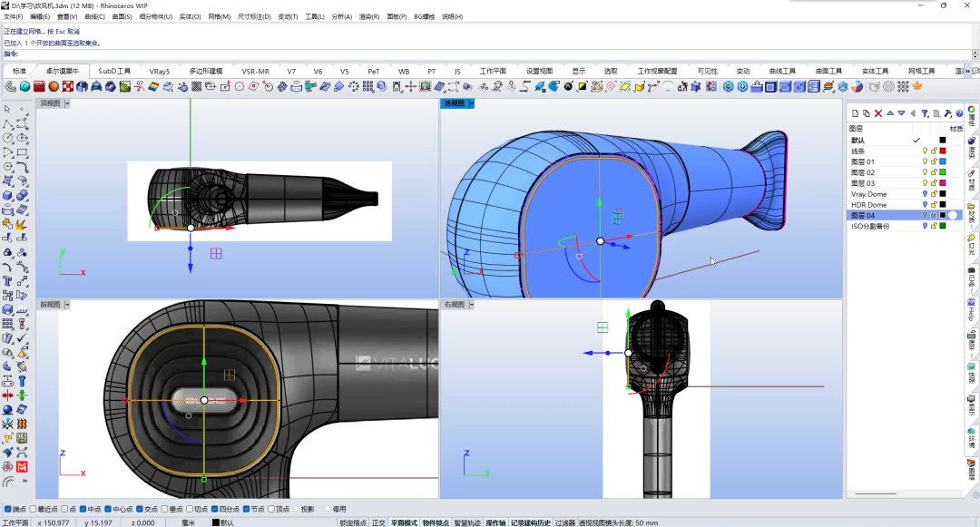
Task: Click the checkmark tool in left sidebar
Action: click(22, 338)
